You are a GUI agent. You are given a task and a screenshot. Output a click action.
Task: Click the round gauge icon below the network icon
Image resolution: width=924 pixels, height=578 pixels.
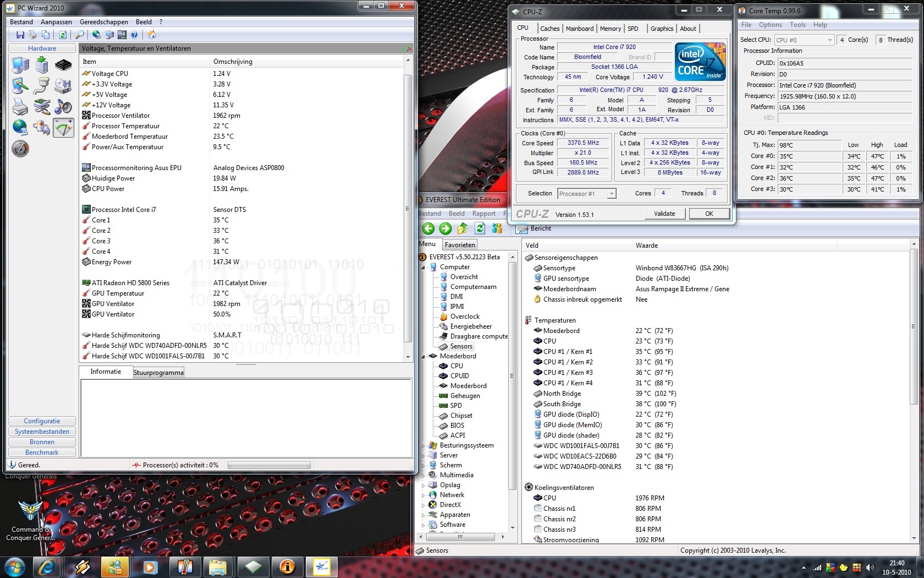(x=20, y=149)
